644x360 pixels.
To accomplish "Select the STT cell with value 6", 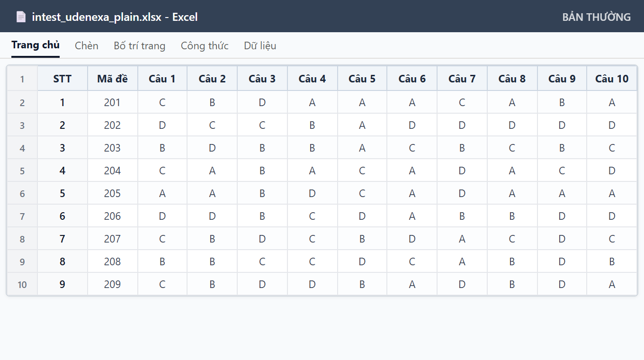I will 63,216.
